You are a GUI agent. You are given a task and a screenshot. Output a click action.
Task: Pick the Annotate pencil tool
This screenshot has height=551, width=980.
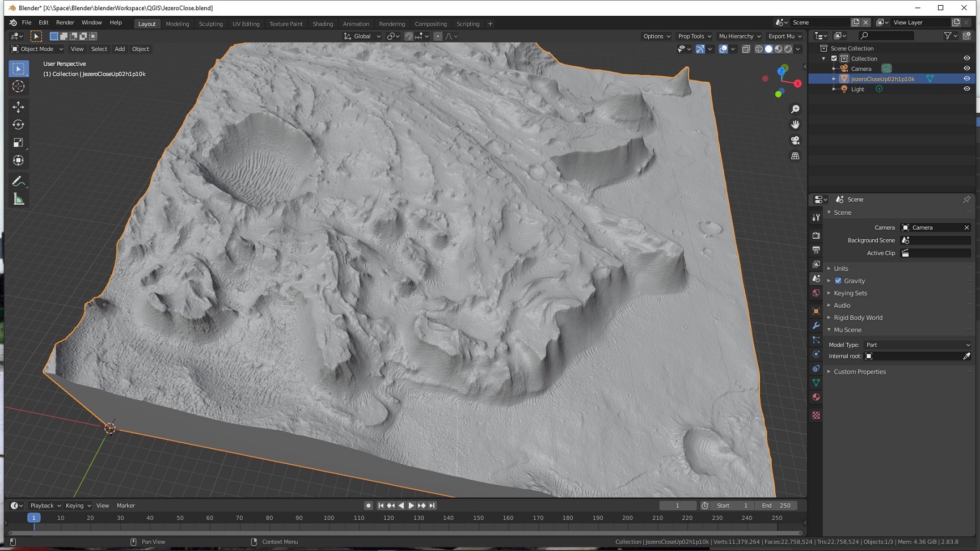[18, 181]
